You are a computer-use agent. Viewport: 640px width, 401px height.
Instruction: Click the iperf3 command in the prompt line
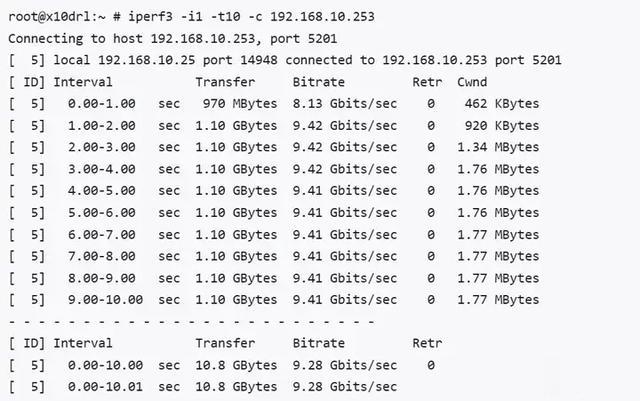pyautogui.click(x=151, y=17)
